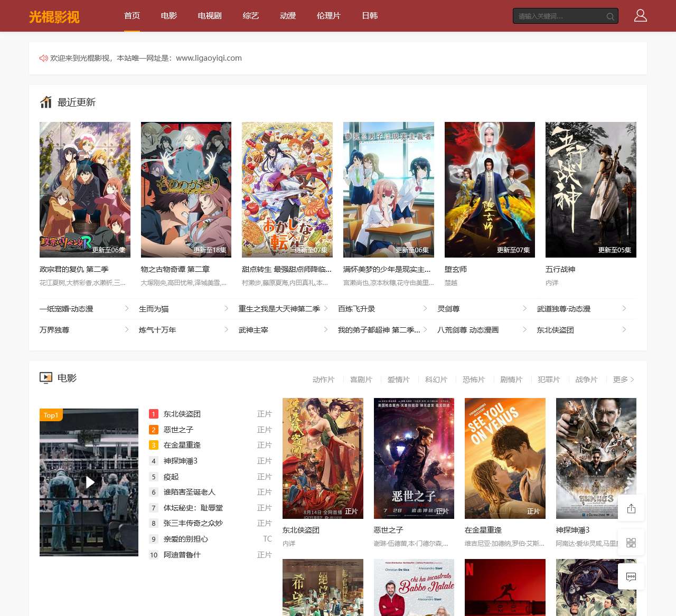
Task: Open the 百炼飞升录 link
Action: tap(356, 309)
